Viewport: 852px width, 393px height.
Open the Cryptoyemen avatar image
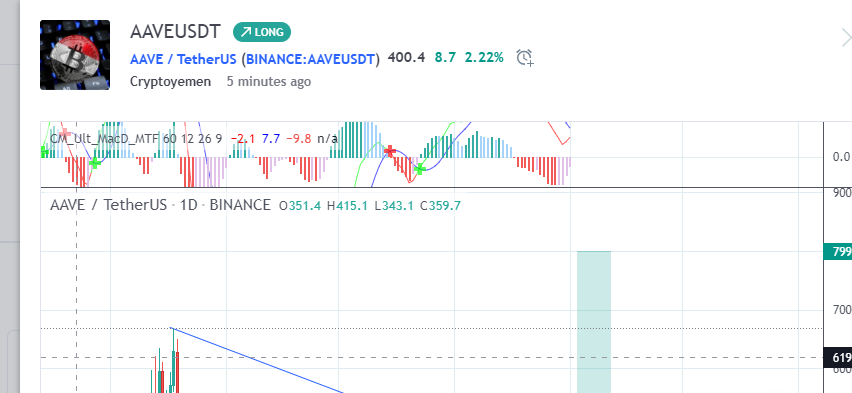click(75, 55)
